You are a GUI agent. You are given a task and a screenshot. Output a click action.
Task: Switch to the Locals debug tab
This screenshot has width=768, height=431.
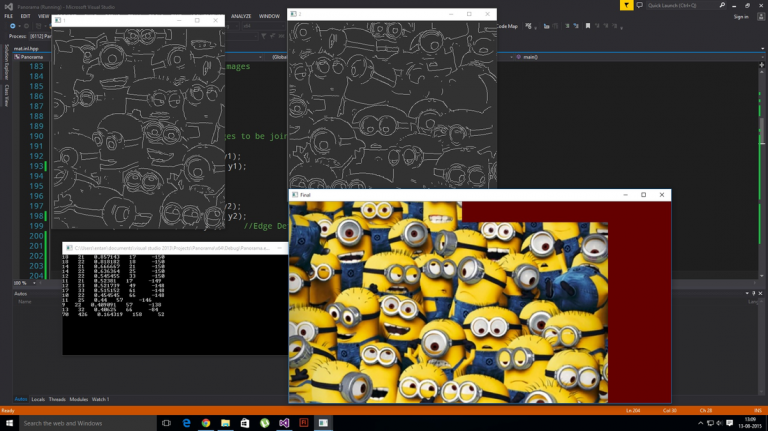pyautogui.click(x=38, y=399)
